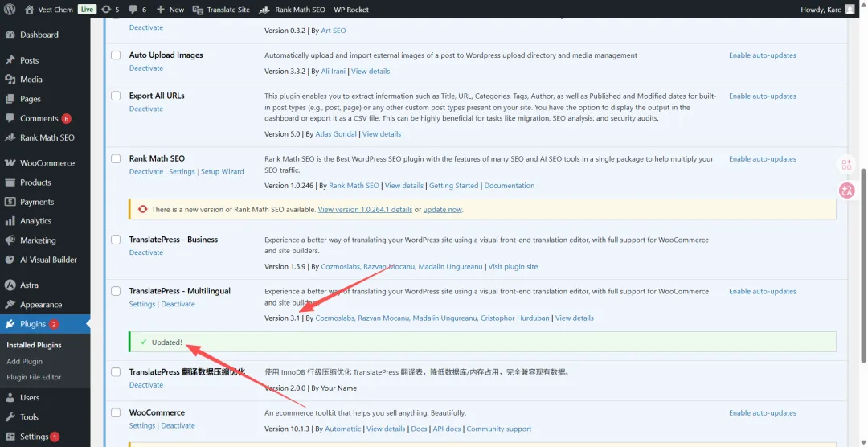Image resolution: width=868 pixels, height=447 pixels.
Task: Click the Translate Site icon in admin bar
Action: [x=198, y=10]
